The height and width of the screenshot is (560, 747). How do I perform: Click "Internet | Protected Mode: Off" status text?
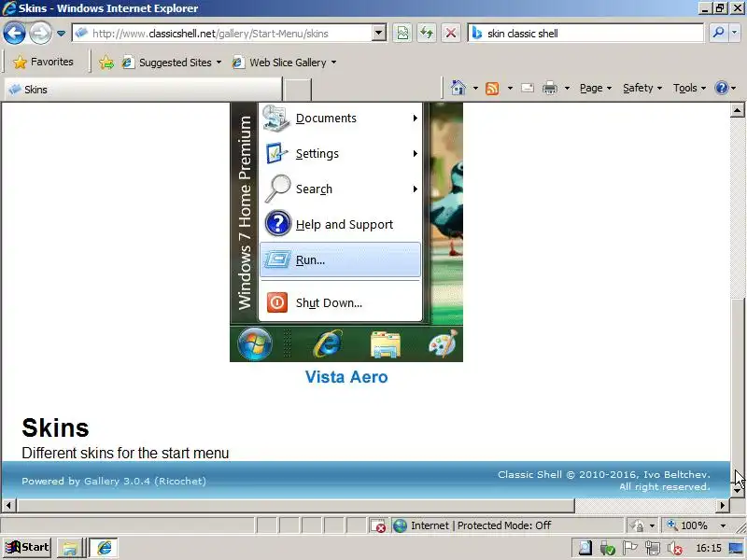click(x=481, y=525)
